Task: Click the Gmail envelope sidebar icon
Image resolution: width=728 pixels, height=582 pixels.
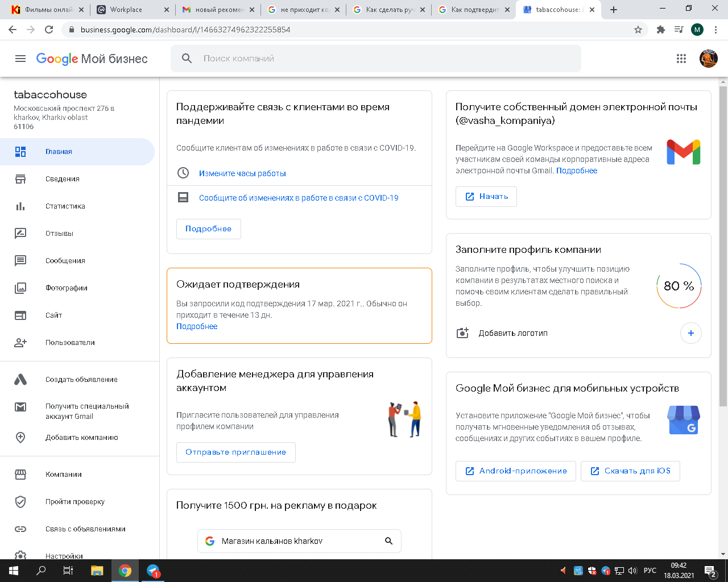Action: tap(20, 407)
